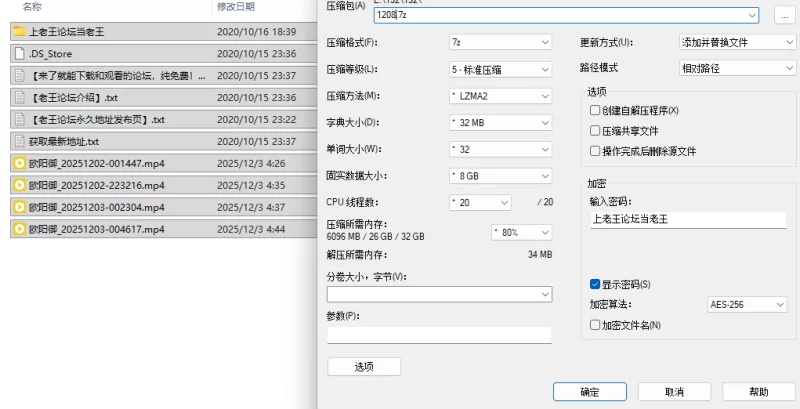Click the 取消 button

pos(674,392)
